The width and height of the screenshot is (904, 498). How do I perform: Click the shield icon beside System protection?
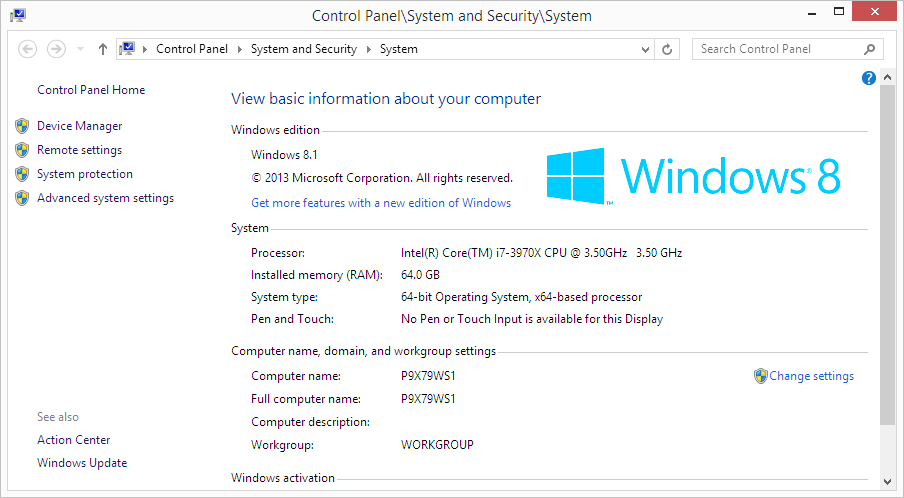pos(22,174)
